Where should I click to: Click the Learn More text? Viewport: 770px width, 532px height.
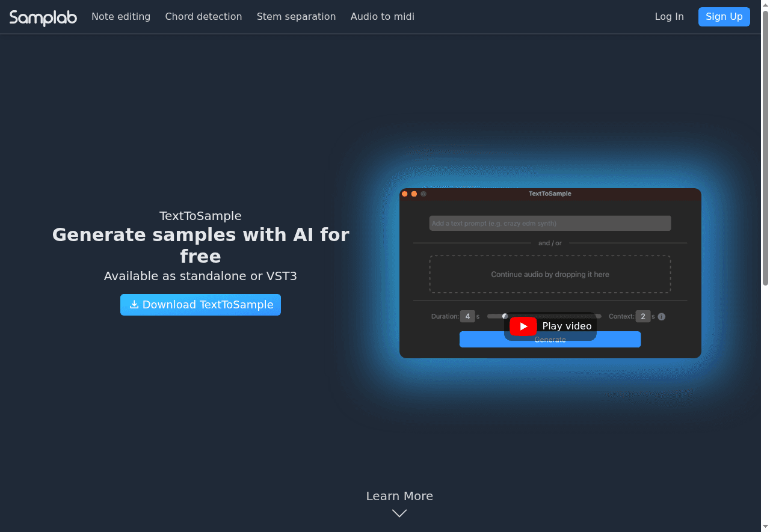point(399,496)
